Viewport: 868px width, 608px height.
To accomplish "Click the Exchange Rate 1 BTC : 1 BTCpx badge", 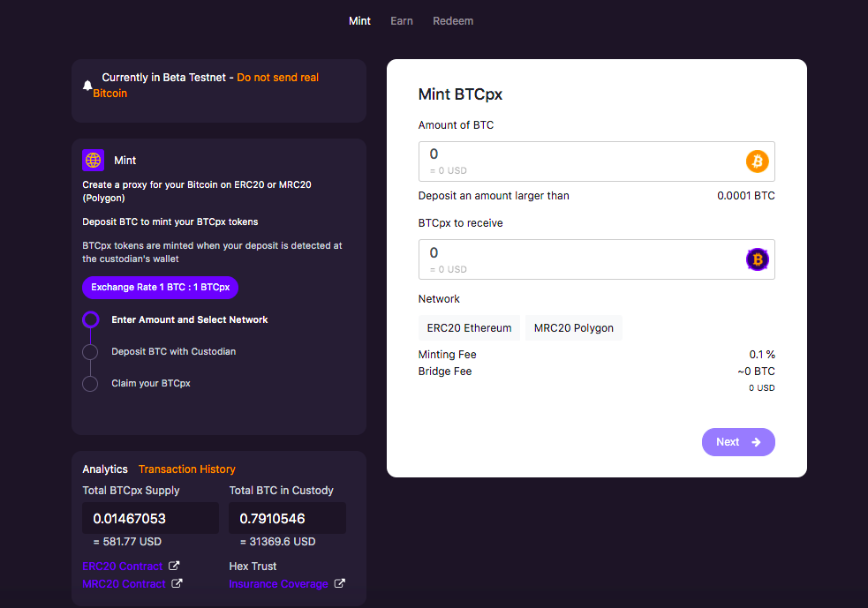I will click(x=160, y=287).
